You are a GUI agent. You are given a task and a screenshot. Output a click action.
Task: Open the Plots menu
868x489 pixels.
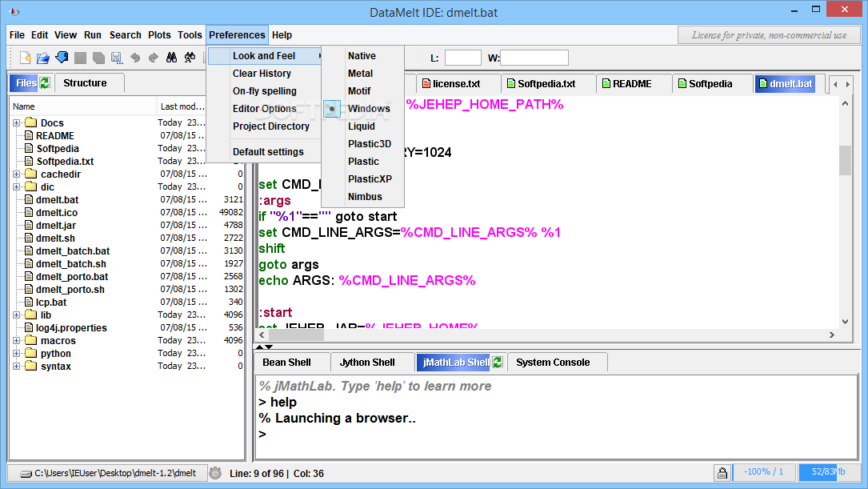159,35
